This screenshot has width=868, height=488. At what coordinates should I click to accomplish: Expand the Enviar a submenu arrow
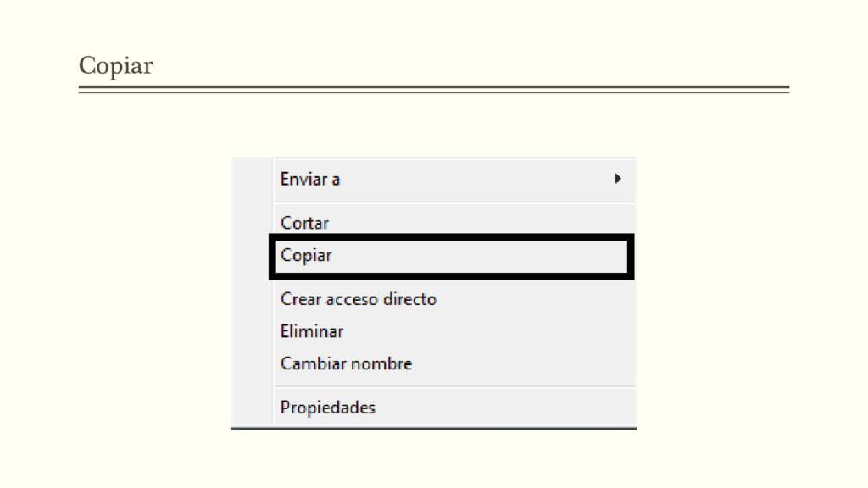pyautogui.click(x=618, y=179)
